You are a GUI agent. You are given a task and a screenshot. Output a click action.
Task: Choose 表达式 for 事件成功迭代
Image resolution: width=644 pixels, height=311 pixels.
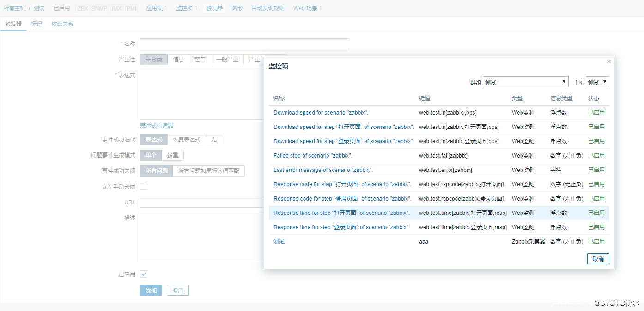click(x=154, y=140)
